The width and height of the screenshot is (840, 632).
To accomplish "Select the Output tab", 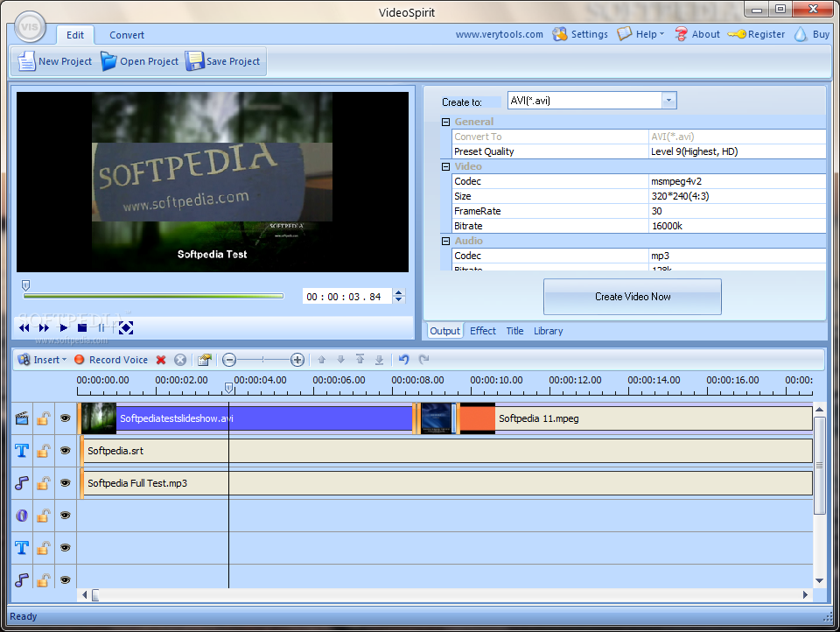I will pyautogui.click(x=444, y=331).
